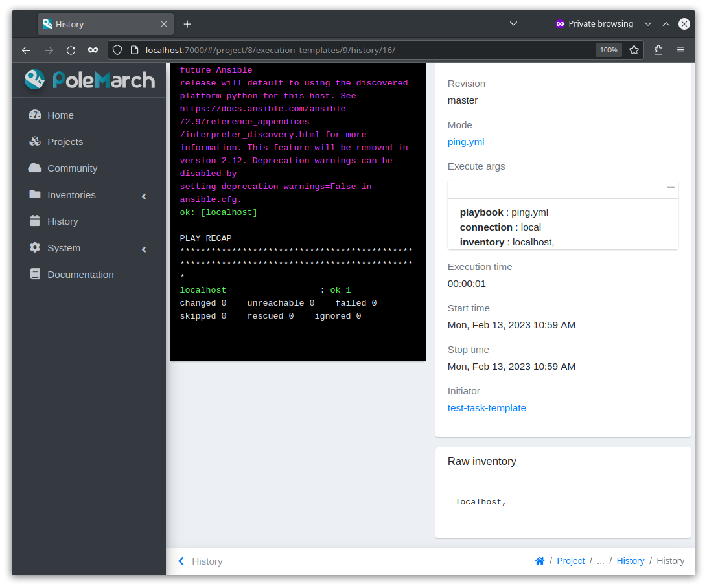Bookmark this page with the star icon
The width and height of the screenshot is (707, 588).
click(634, 50)
